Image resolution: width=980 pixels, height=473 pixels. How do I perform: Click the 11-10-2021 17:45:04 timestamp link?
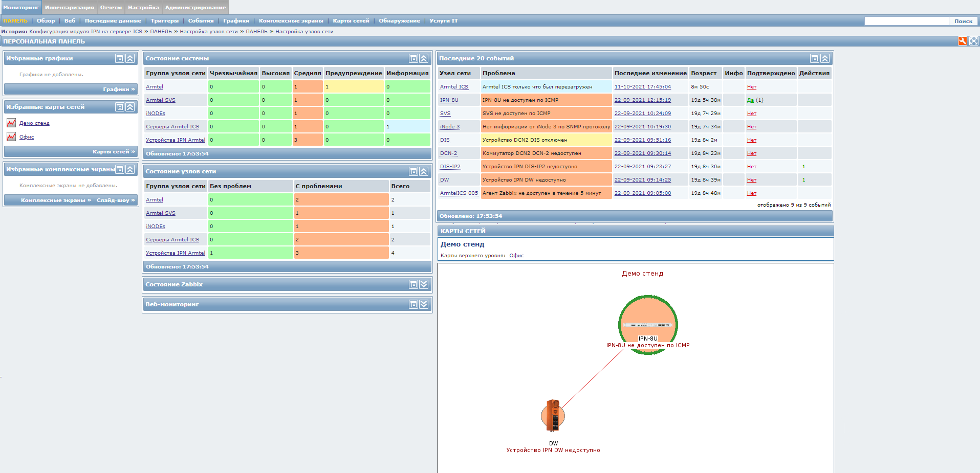[x=643, y=87]
